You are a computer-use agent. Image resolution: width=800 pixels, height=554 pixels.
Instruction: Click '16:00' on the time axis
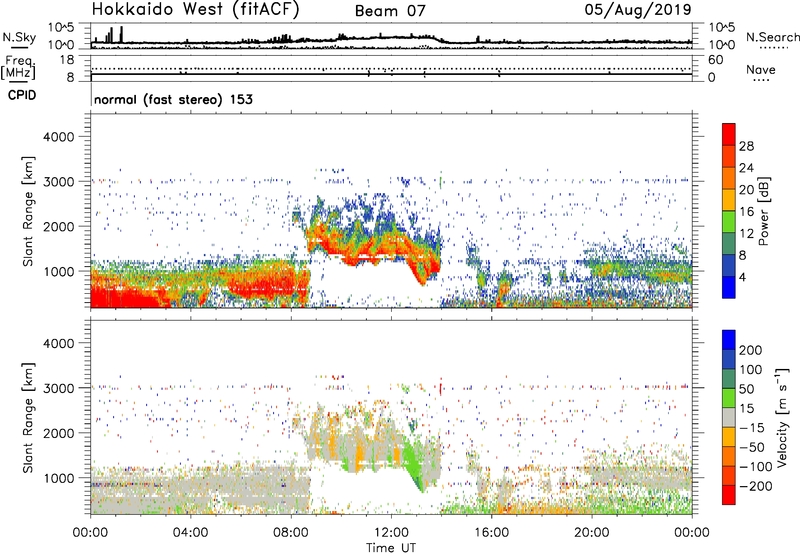[492, 533]
